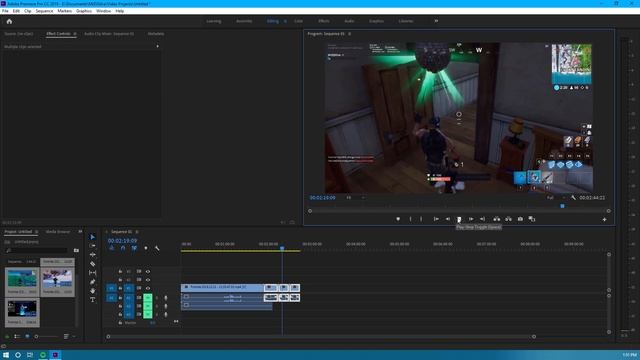
Task: Click the timeline blue playhead marker
Action: (x=282, y=248)
